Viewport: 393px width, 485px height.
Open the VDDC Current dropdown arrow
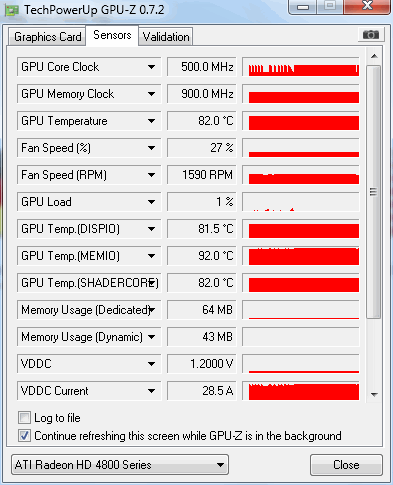151,391
